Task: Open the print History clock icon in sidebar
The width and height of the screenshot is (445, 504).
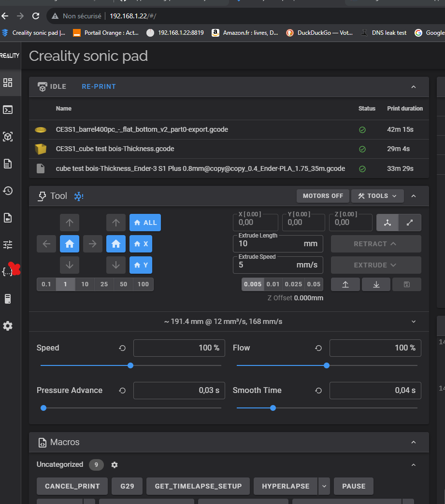Action: pos(8,191)
